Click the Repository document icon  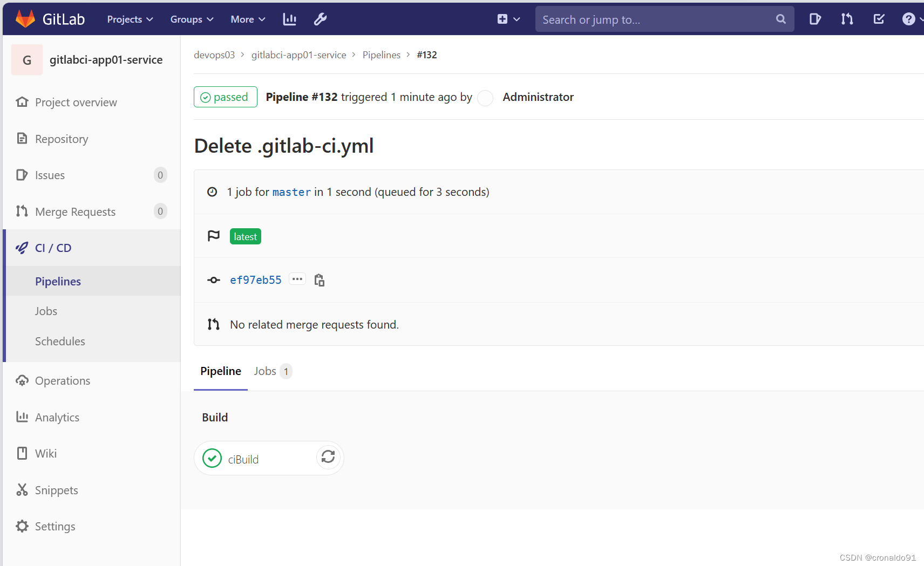(22, 139)
